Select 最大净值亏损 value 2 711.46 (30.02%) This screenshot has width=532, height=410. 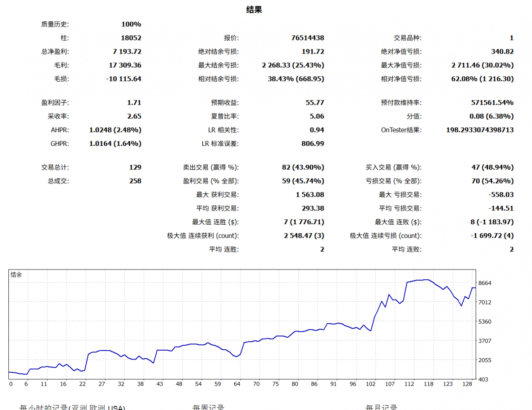[x=482, y=65]
